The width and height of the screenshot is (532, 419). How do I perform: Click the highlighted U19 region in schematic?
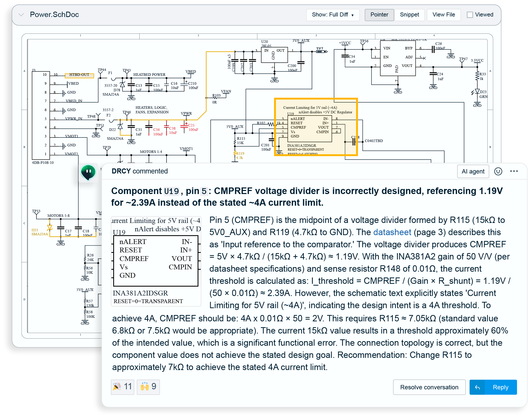[316, 127]
